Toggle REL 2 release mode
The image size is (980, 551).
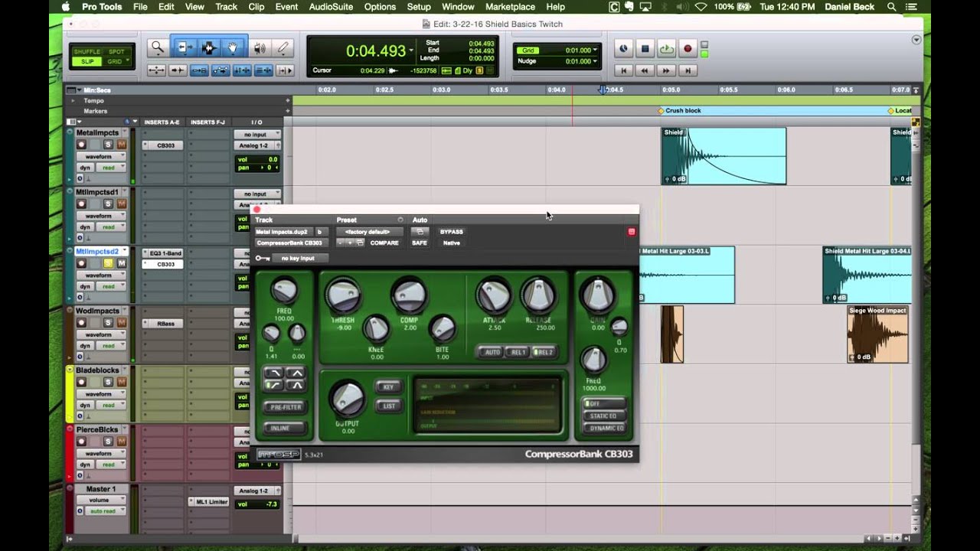tap(543, 352)
